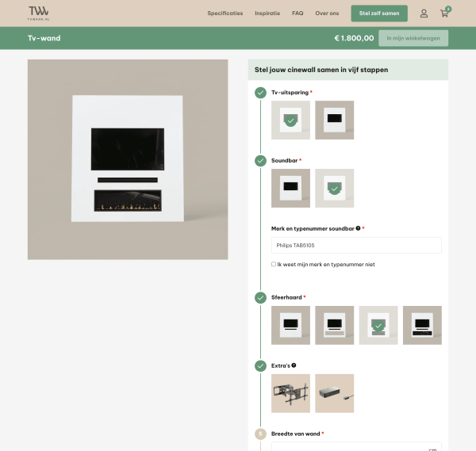Choose the selected Soundbar option with checkmark
This screenshot has width=476, height=451.
(335, 189)
